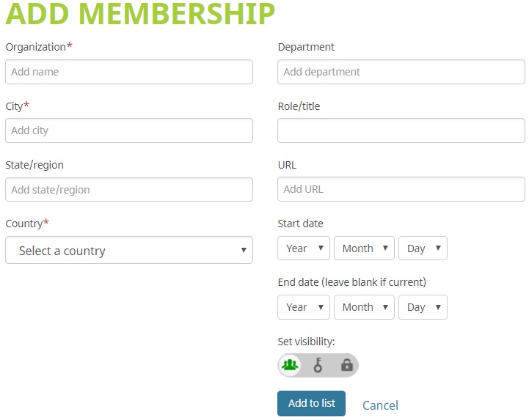Focus the Organization name field
The image size is (529, 420).
pyautogui.click(x=129, y=72)
